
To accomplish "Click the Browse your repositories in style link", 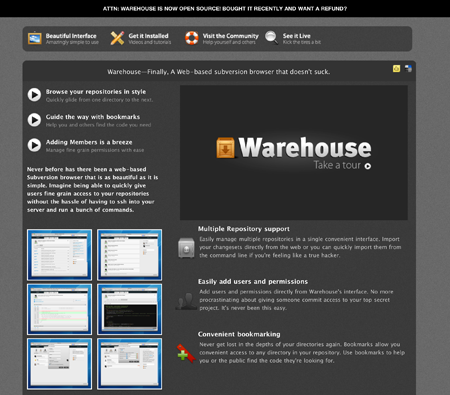I will pos(96,92).
